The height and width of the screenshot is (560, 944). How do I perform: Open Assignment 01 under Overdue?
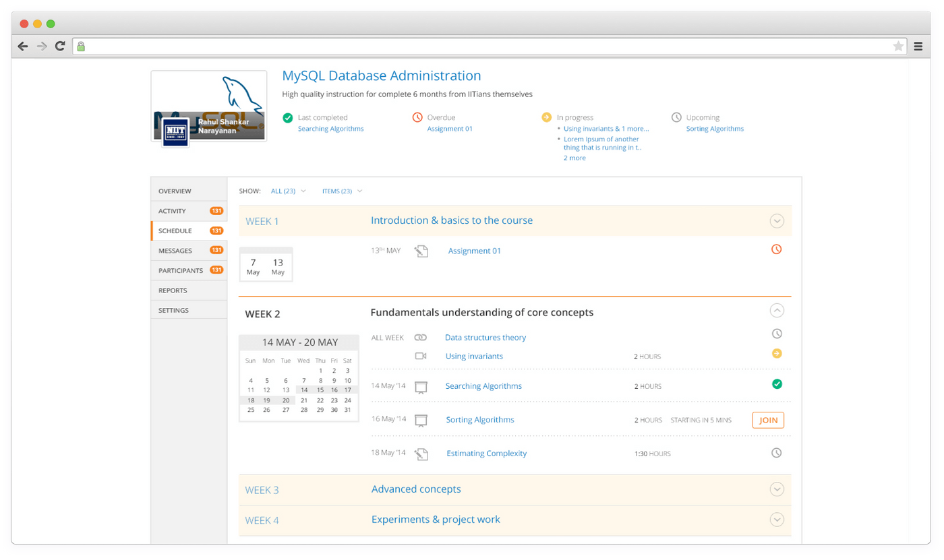pos(450,129)
